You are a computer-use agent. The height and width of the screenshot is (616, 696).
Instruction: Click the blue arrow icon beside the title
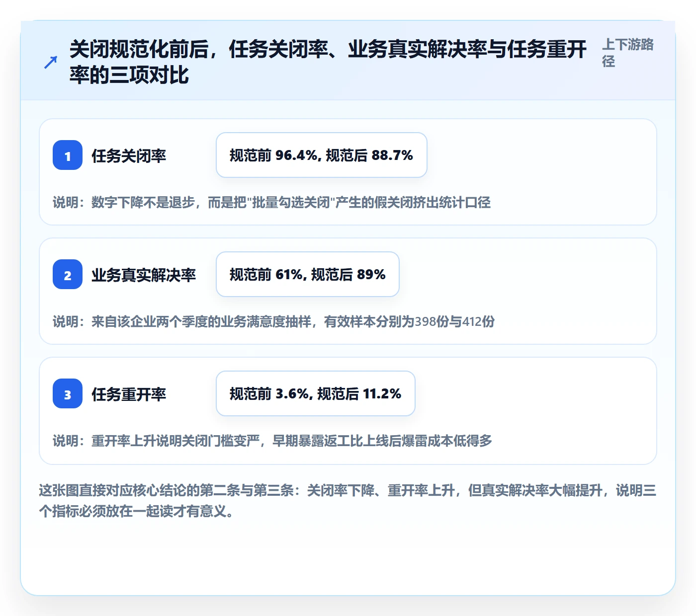click(51, 62)
